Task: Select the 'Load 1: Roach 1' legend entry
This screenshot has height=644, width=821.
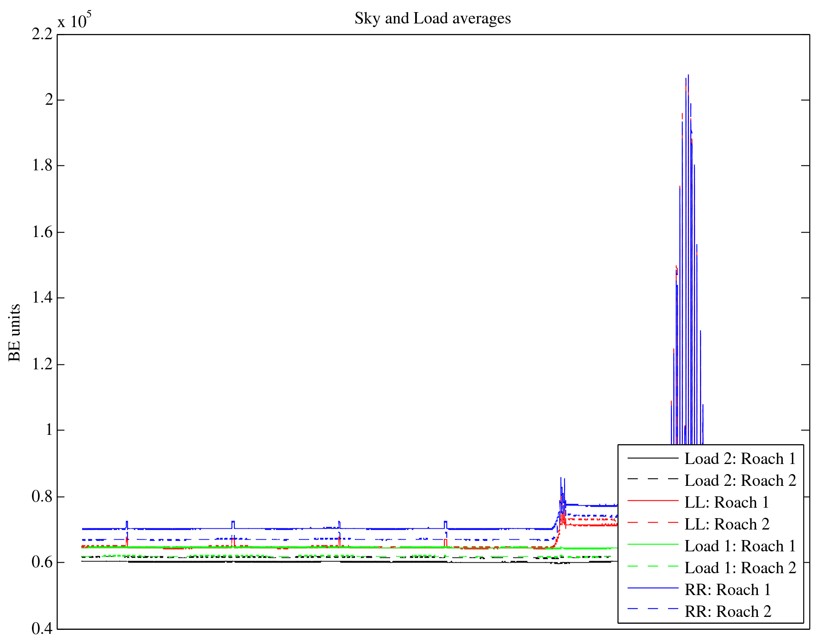Action: tap(740, 546)
